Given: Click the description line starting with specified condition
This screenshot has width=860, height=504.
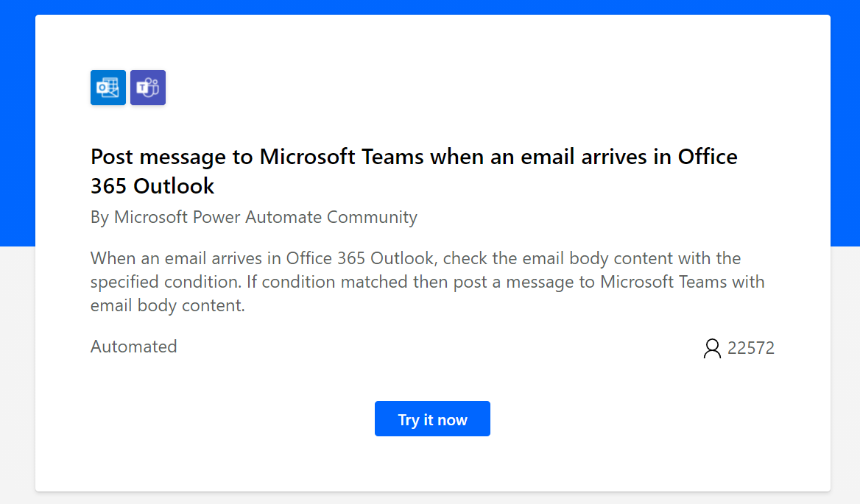Looking at the screenshot, I should tap(427, 282).
